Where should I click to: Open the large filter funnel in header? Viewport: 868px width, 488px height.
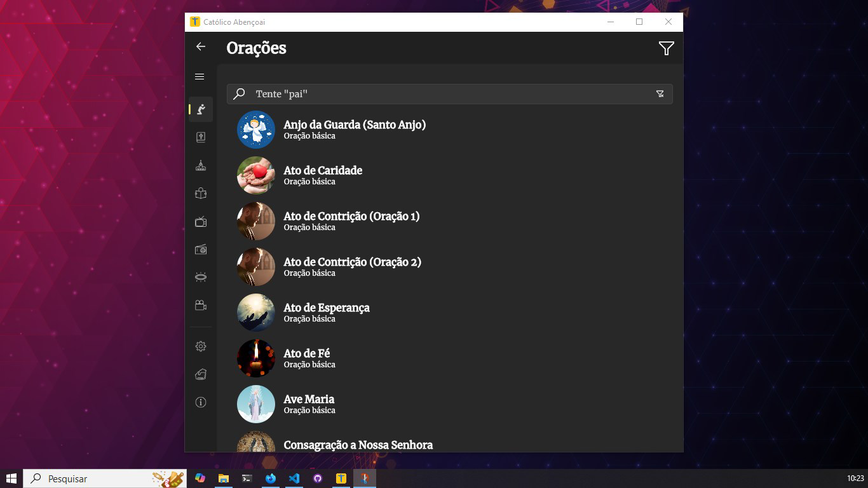(x=666, y=48)
